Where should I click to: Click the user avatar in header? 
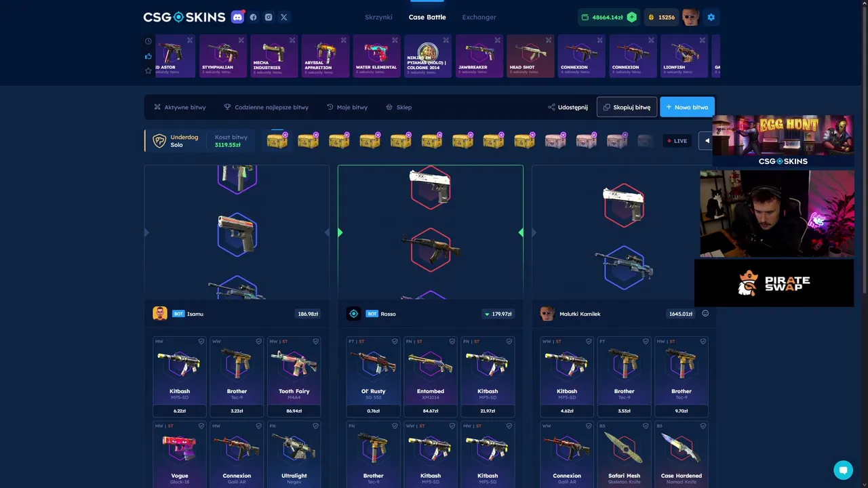[690, 17]
